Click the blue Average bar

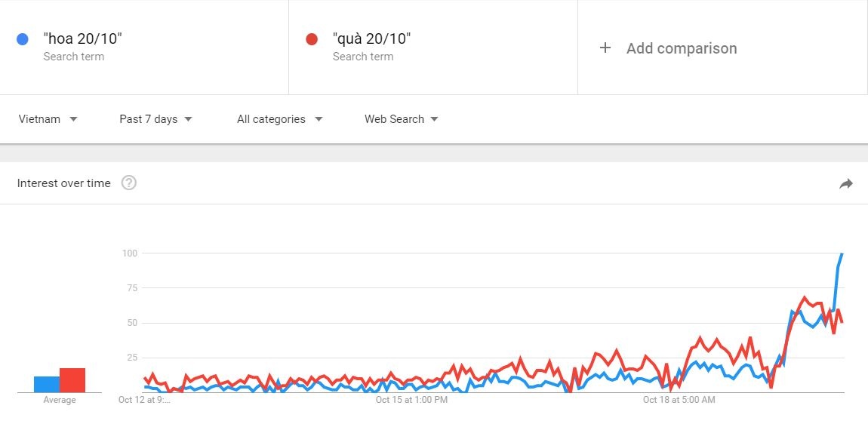click(47, 384)
